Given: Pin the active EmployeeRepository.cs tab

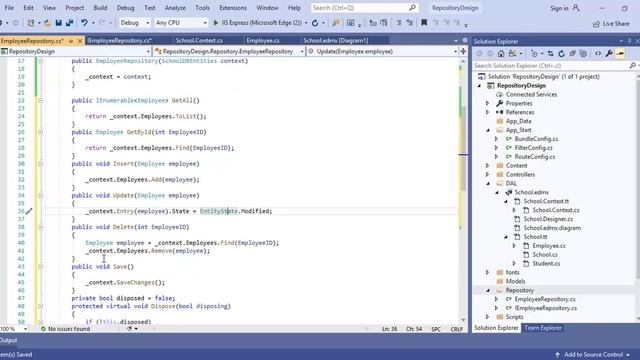Looking at the screenshot, I should 71,41.
